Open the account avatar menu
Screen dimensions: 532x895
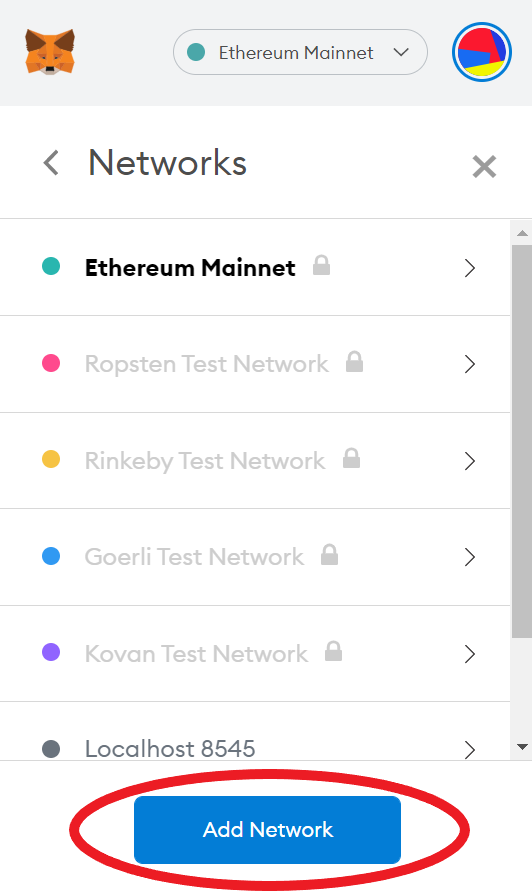(x=482, y=52)
